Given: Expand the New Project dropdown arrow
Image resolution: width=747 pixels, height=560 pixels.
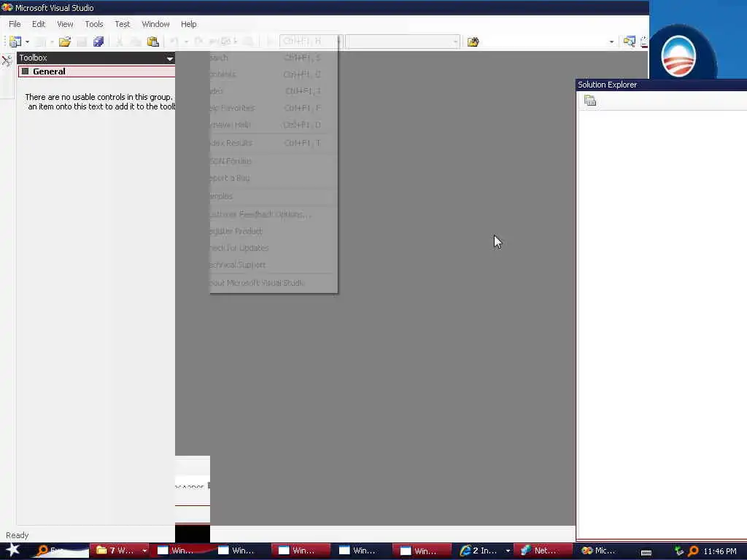Looking at the screenshot, I should (27, 42).
